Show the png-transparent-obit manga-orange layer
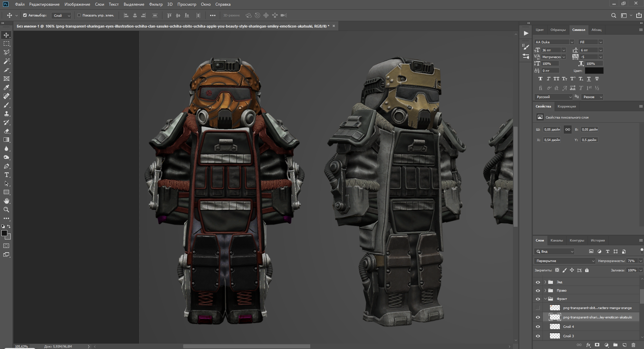Screen dimensions: 644x349 click(x=538, y=308)
